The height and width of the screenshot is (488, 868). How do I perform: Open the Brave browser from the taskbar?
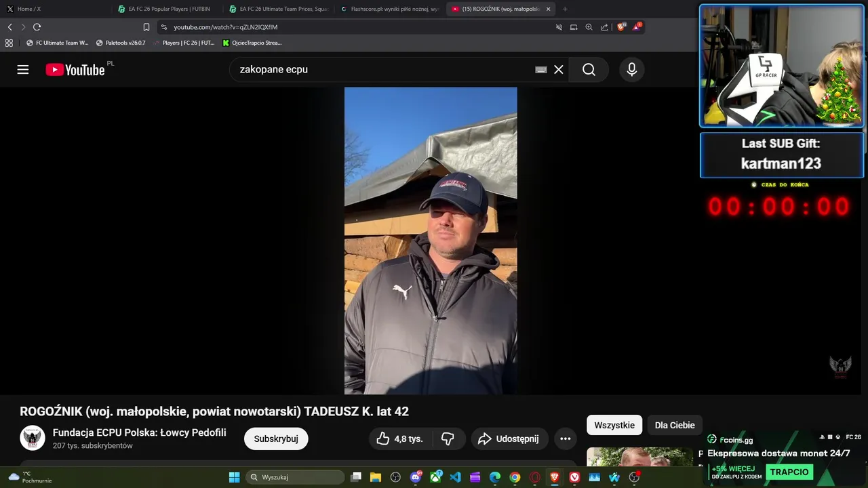555,477
